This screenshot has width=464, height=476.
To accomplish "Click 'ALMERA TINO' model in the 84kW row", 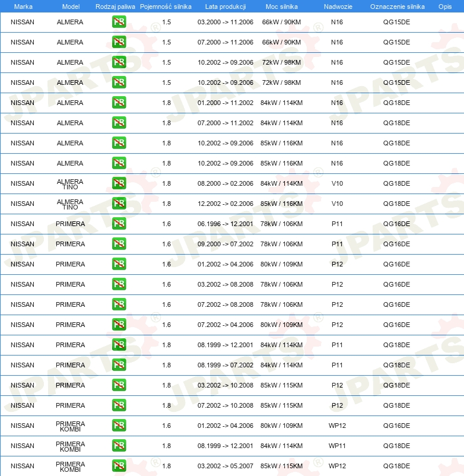I will (70, 184).
